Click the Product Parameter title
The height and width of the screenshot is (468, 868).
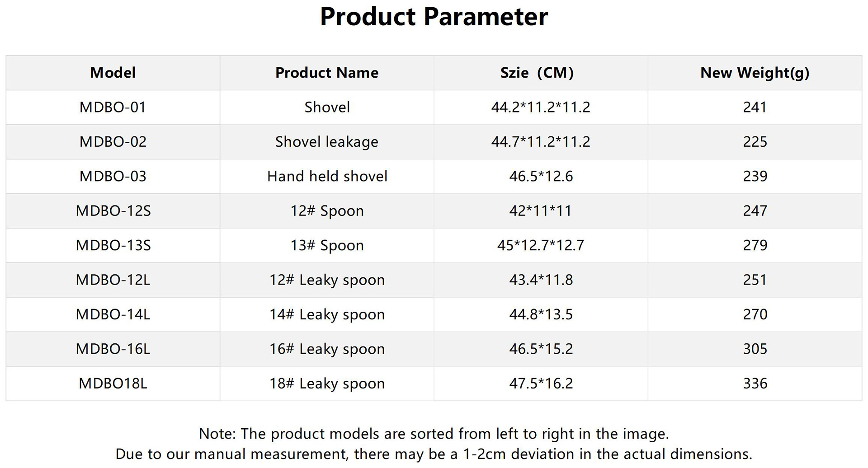(x=434, y=17)
